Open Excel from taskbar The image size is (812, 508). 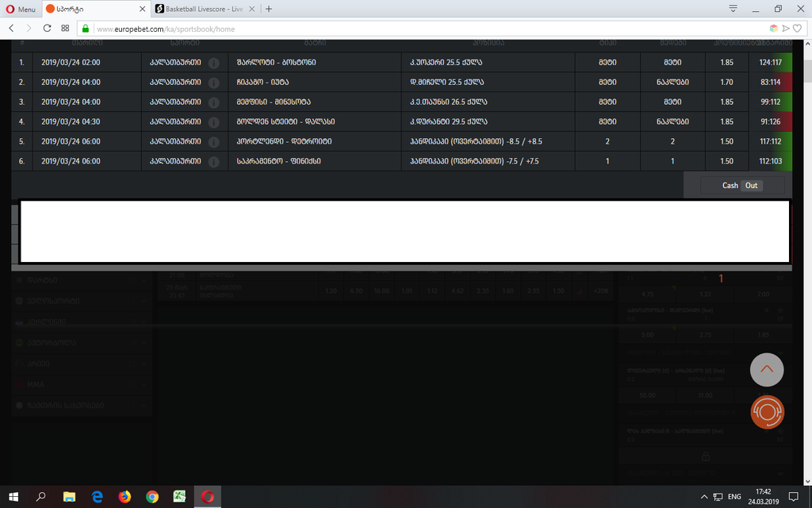(179, 497)
